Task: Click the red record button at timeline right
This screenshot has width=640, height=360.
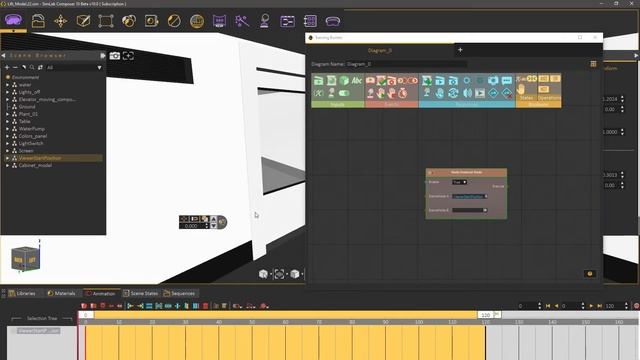Action: click(636, 306)
